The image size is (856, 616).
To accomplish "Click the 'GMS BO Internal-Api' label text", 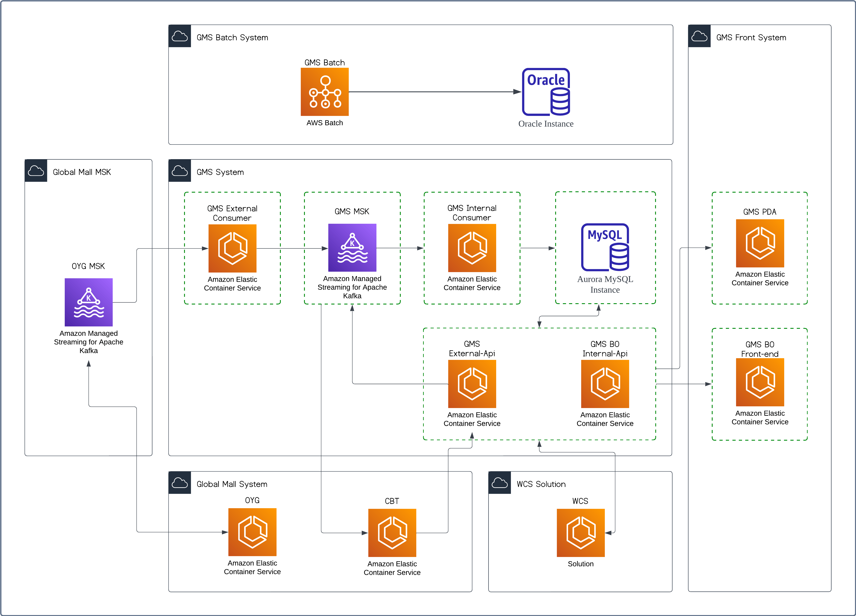I will 605,349.
